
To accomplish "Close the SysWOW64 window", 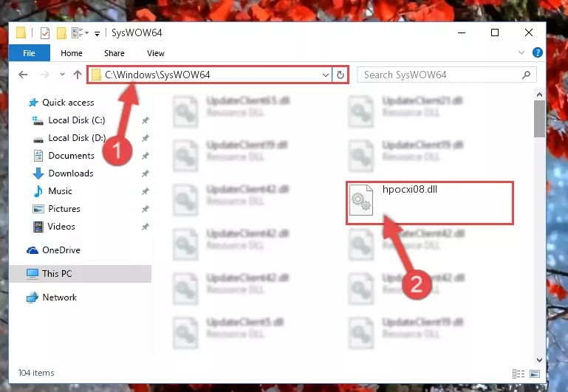I will pos(529,32).
